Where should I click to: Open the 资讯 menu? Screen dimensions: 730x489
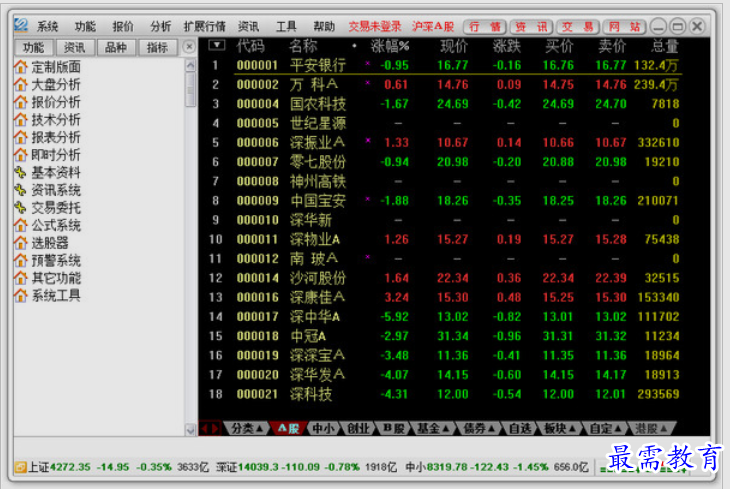(x=248, y=27)
